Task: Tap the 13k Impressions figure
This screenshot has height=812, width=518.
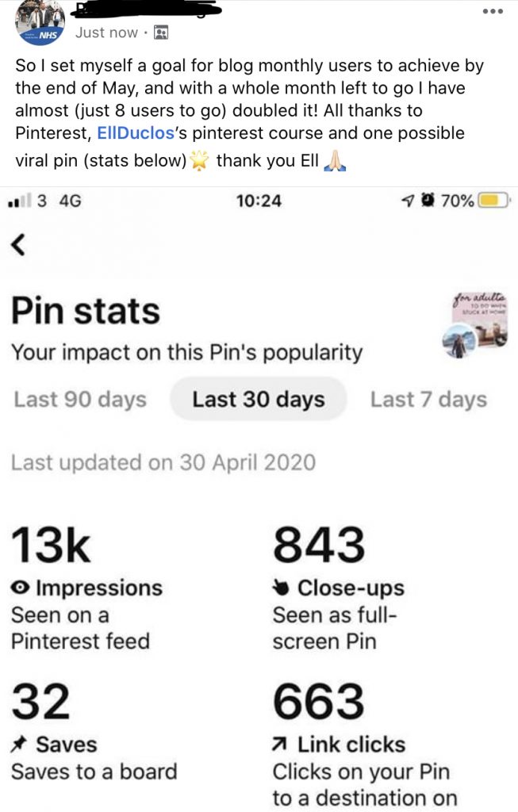Action: [52, 545]
